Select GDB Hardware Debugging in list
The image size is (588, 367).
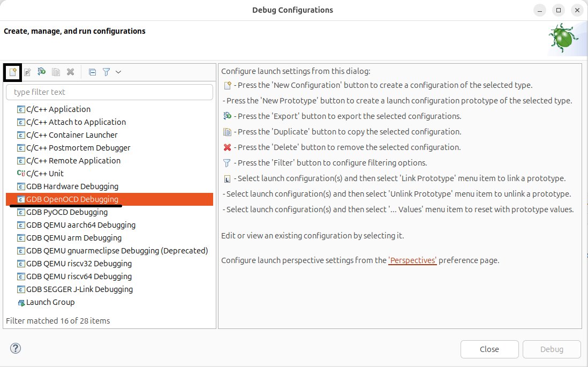click(72, 186)
